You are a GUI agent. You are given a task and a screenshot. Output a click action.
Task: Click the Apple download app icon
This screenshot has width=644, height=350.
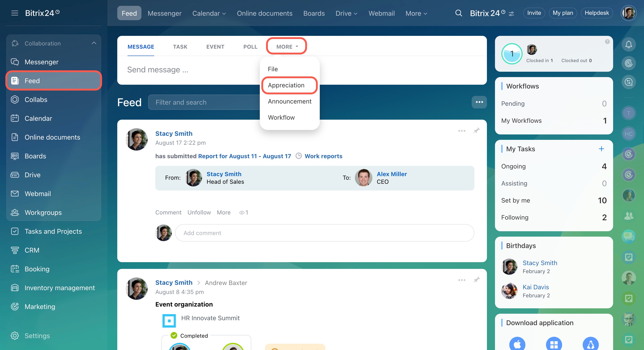pos(517,344)
